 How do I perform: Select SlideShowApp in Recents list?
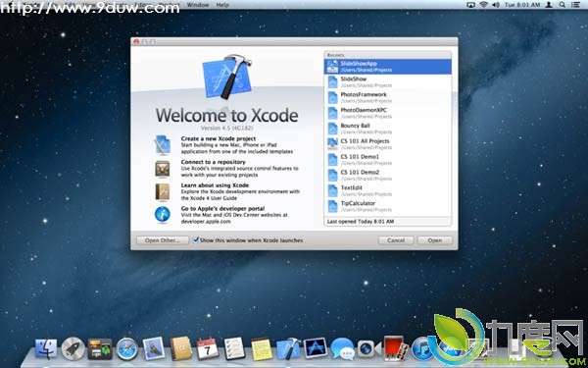[388, 67]
